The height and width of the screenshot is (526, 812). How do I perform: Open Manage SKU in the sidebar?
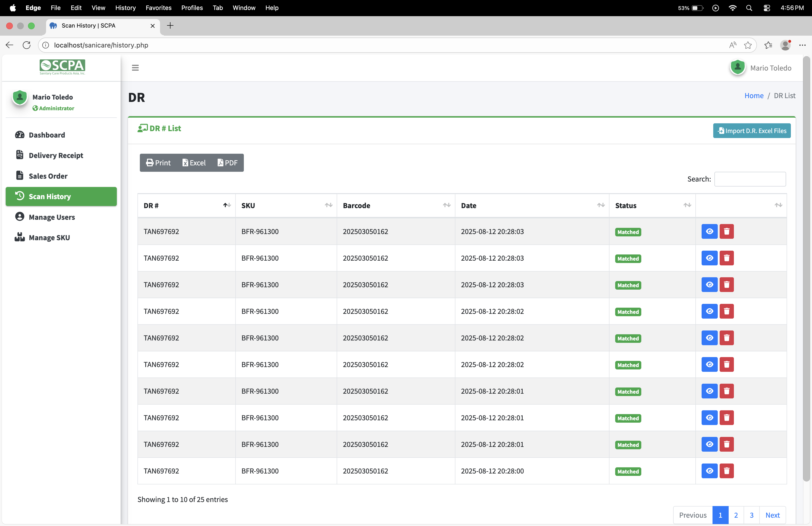click(x=49, y=238)
